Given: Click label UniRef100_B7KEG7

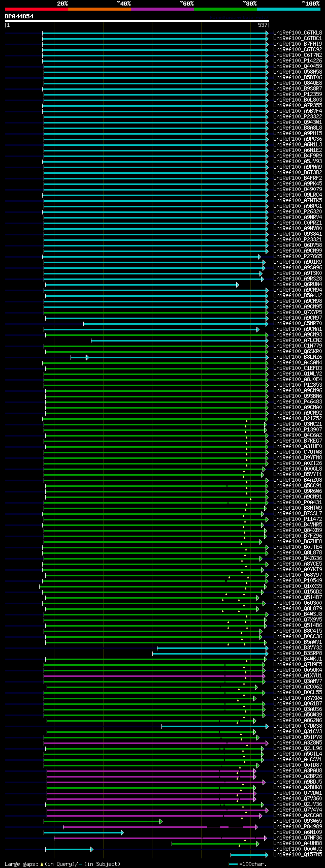Looking at the screenshot, I should 298,441.
